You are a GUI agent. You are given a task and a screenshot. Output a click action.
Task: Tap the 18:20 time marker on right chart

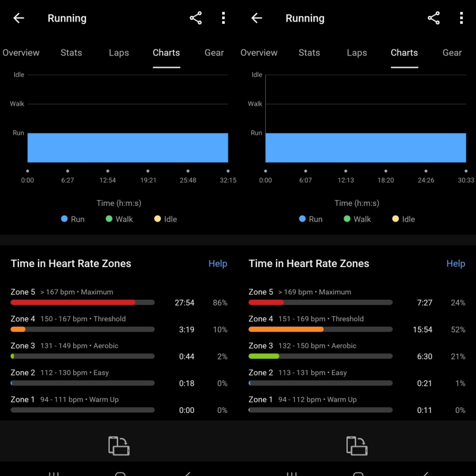point(386,180)
